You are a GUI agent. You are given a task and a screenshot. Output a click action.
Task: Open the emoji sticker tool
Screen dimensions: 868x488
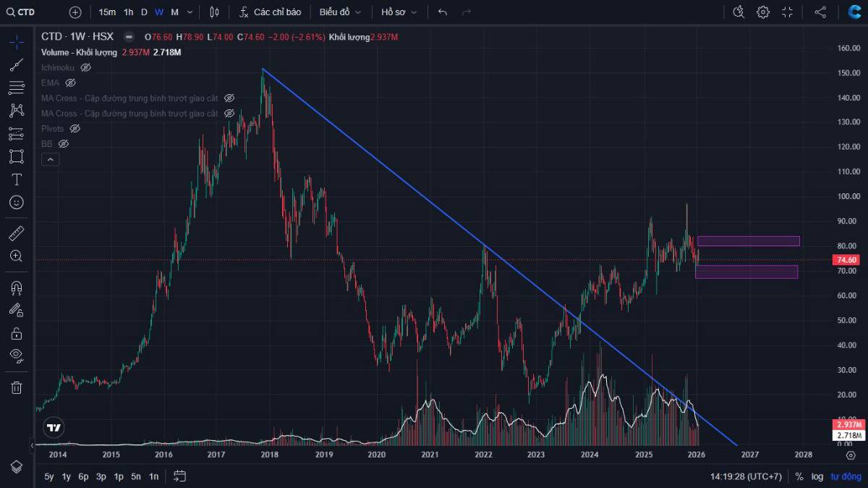[16, 203]
